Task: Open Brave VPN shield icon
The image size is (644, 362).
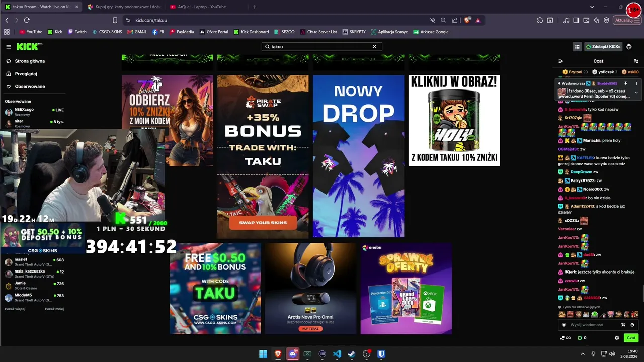Action: click(606, 20)
